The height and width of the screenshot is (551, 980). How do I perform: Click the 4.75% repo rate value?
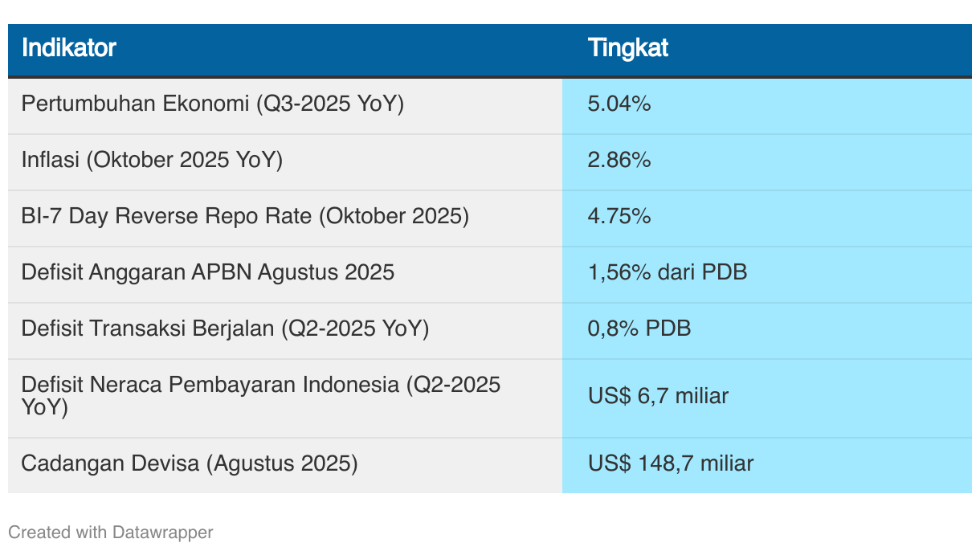pyautogui.click(x=619, y=216)
